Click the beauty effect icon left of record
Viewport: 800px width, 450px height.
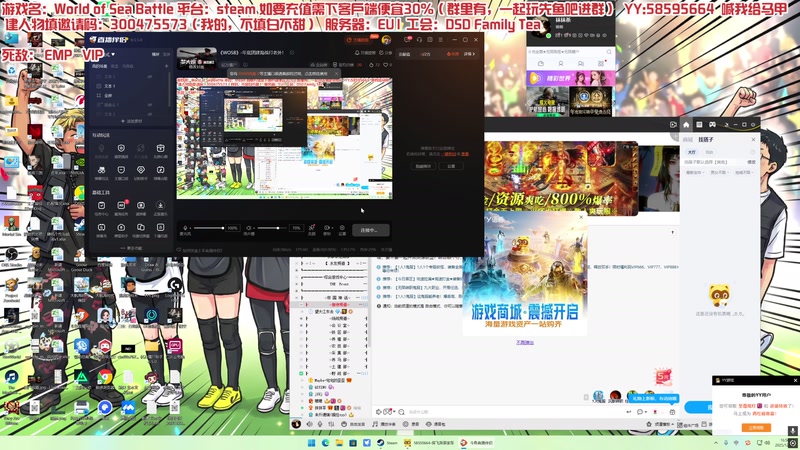pos(312,228)
